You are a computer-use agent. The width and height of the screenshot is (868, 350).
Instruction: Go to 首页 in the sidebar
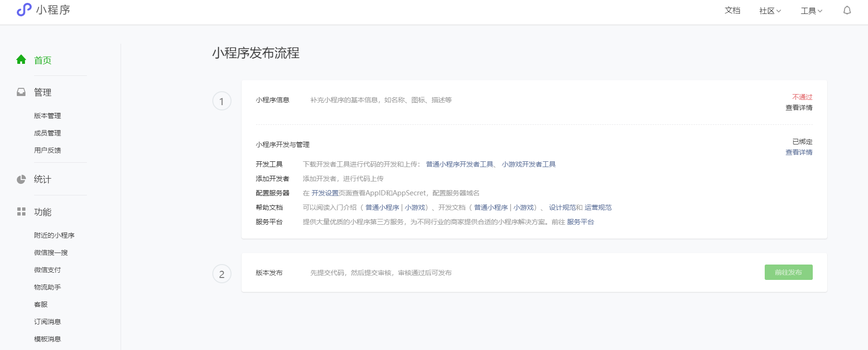coord(43,60)
